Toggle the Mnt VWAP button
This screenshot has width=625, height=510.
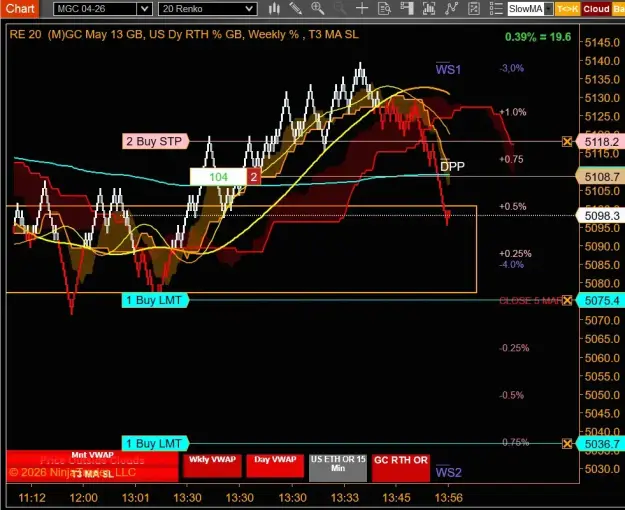point(92,457)
